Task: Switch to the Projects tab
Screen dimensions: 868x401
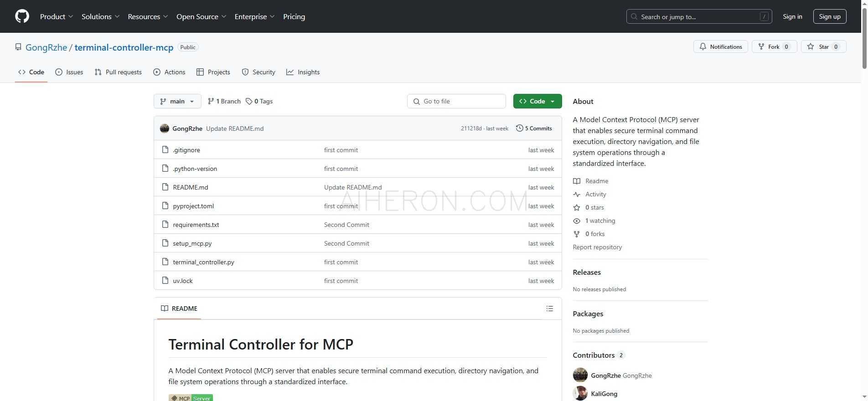Action: 213,72
